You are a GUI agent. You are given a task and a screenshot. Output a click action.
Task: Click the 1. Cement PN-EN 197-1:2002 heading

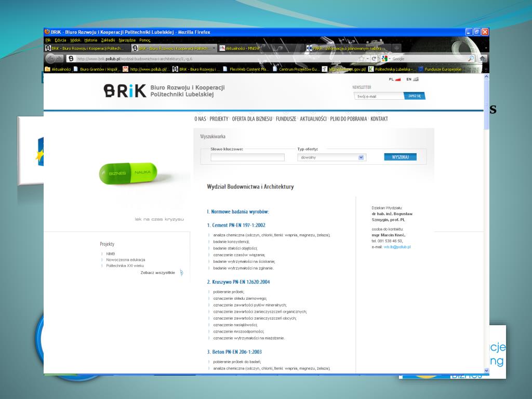(x=236, y=225)
